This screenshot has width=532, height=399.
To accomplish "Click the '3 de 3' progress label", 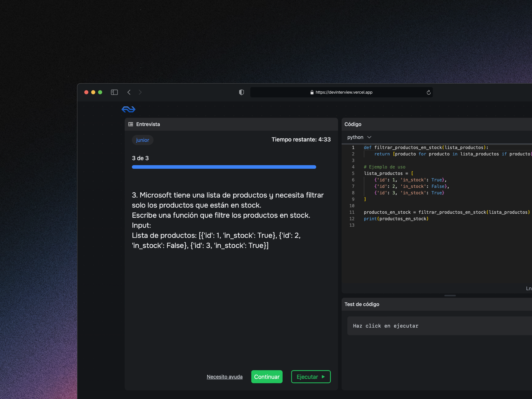I will [x=140, y=158].
